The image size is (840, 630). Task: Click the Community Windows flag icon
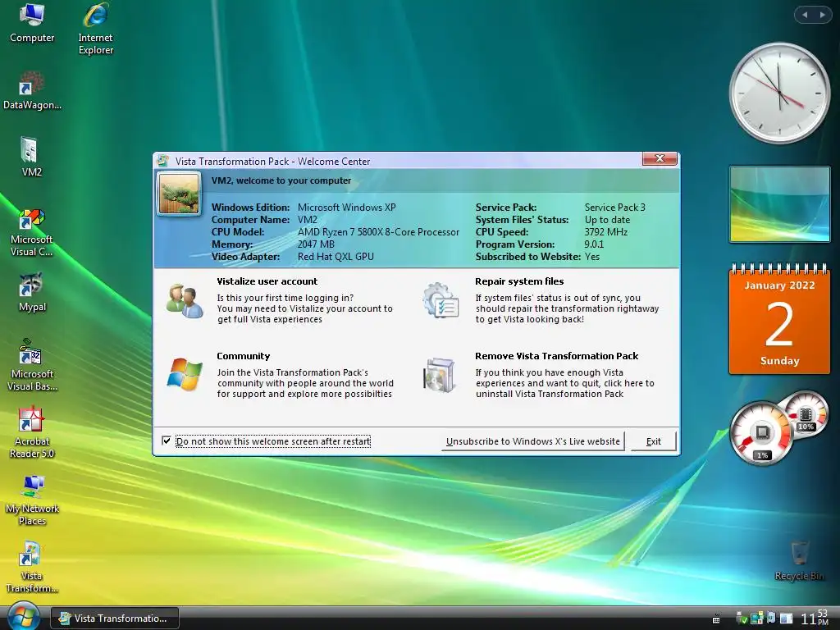point(185,374)
